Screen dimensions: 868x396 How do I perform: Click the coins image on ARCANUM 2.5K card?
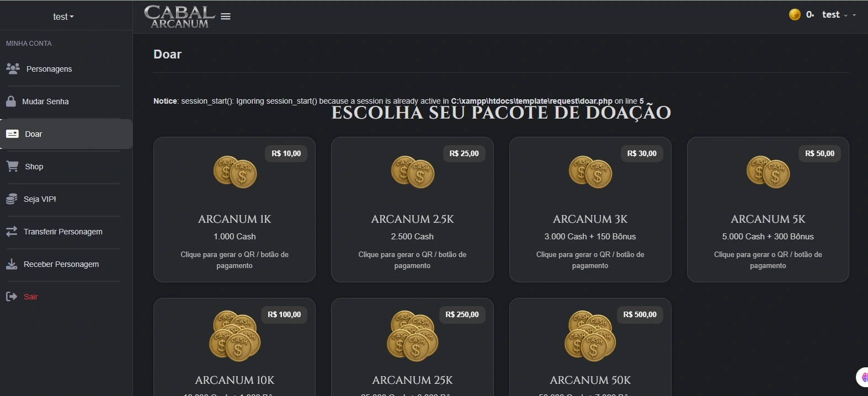pos(413,172)
